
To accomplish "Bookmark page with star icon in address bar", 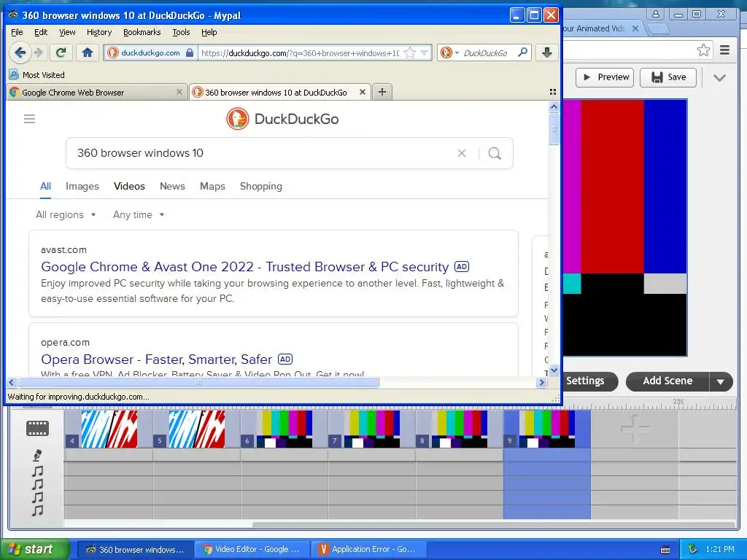I will (x=409, y=52).
